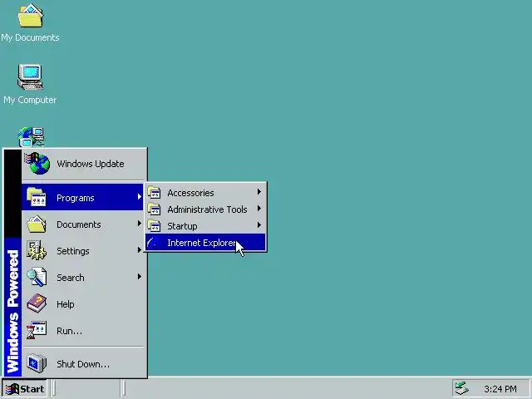Click the Search magnifier icon
Image resolution: width=532 pixels, height=399 pixels.
(x=37, y=277)
